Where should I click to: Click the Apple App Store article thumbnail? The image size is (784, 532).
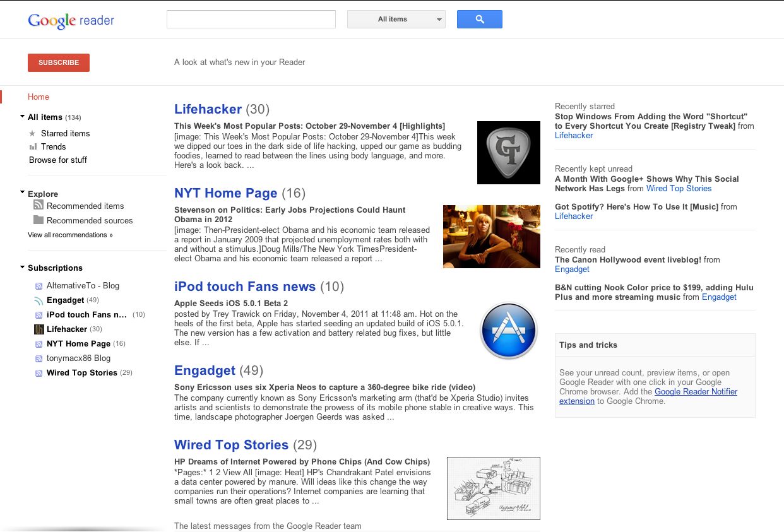[508, 330]
